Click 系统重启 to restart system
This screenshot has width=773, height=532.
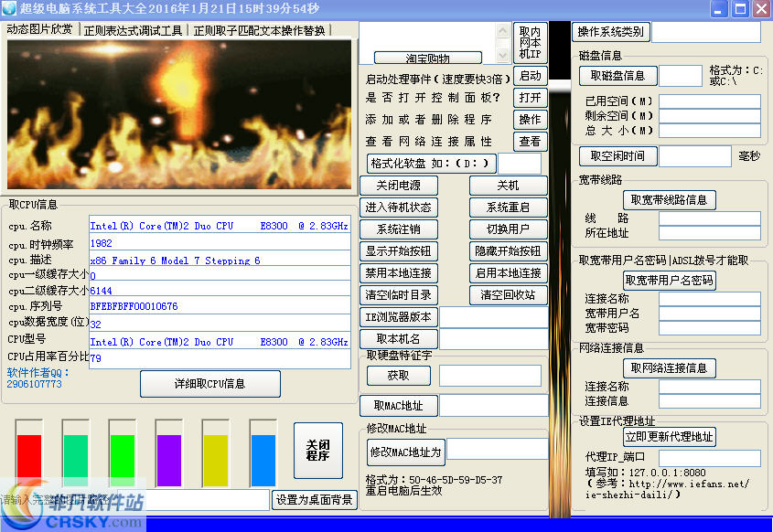tap(509, 207)
